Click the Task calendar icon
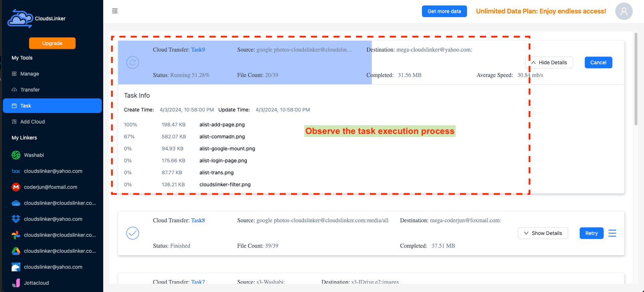Screen dimensions: 644x292 (x=14, y=106)
